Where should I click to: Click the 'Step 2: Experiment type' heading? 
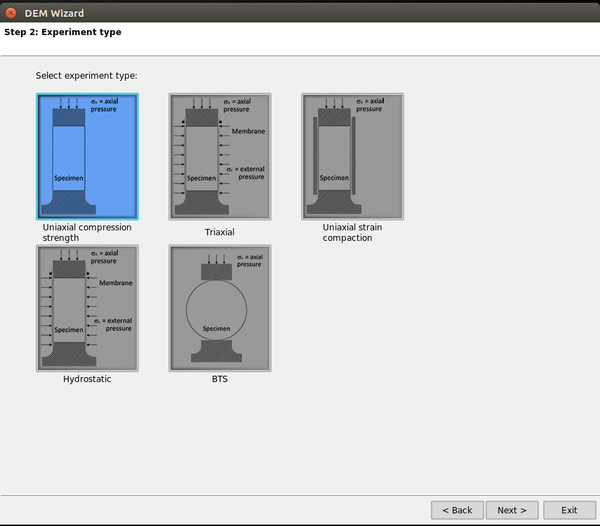click(x=63, y=32)
